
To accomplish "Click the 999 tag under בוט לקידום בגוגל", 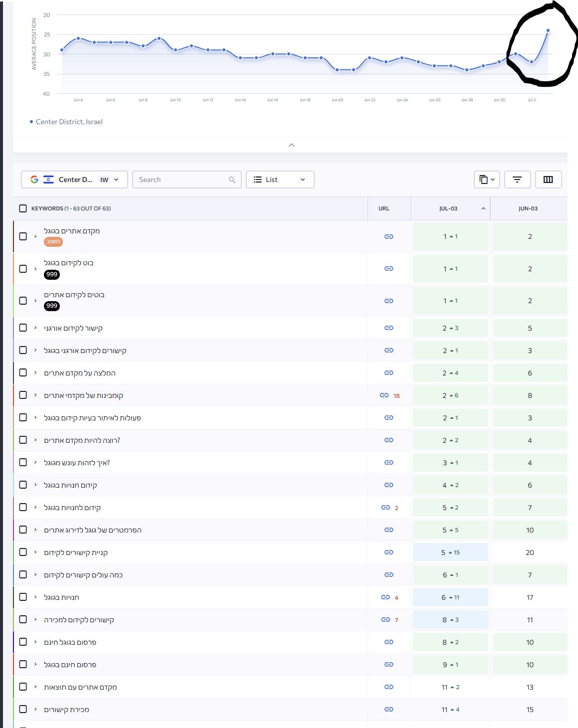I will pyautogui.click(x=52, y=274).
